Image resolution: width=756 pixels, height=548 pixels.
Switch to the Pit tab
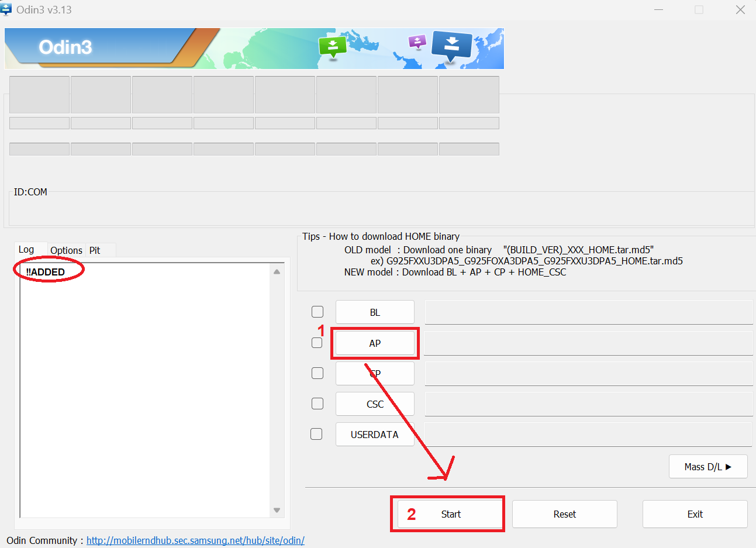pos(95,250)
